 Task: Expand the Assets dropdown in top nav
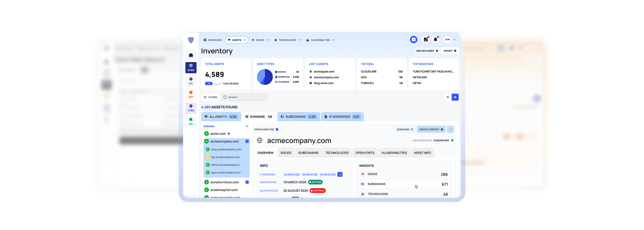pyautogui.click(x=237, y=40)
